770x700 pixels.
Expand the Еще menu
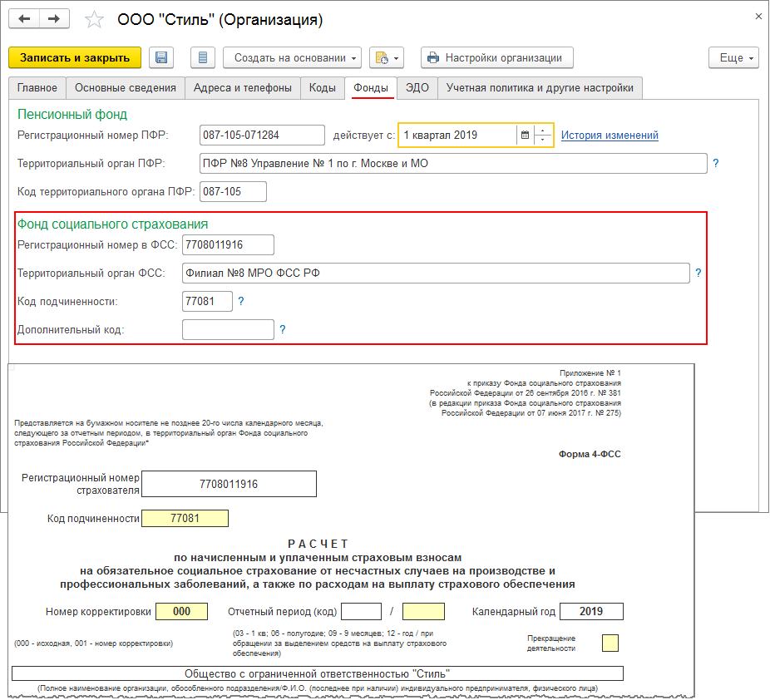[x=733, y=57]
